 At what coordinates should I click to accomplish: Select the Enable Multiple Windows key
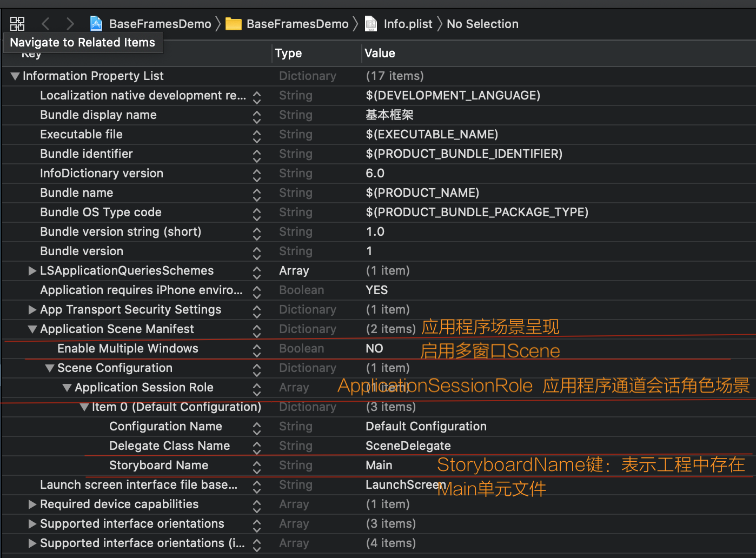128,349
